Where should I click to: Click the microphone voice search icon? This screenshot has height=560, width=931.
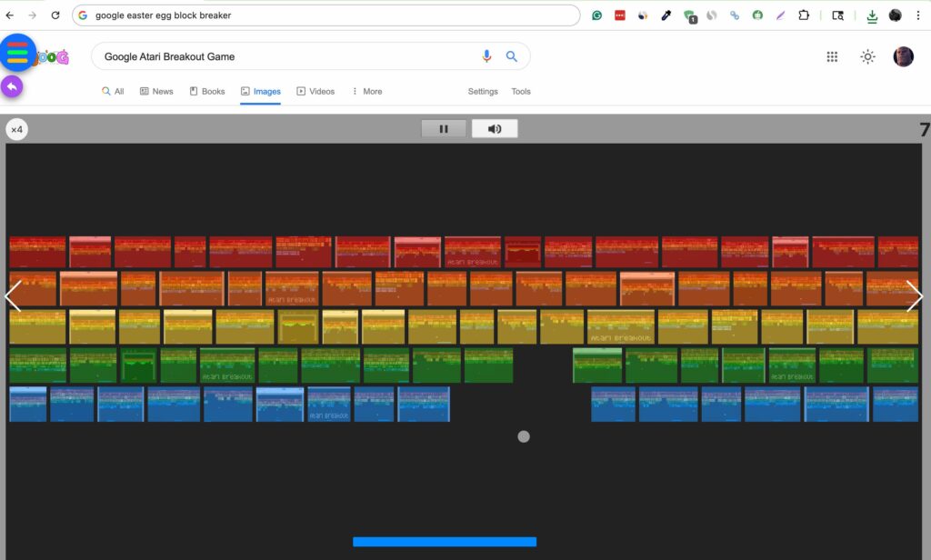point(486,56)
